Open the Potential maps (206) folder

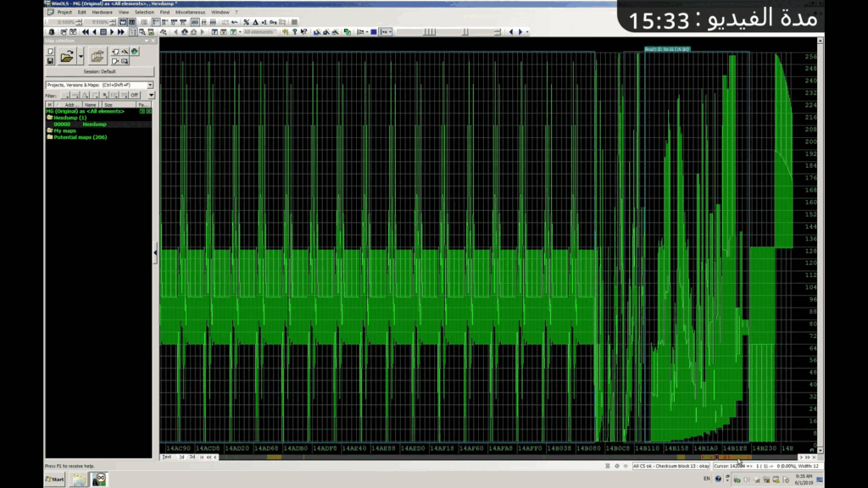[x=80, y=137]
